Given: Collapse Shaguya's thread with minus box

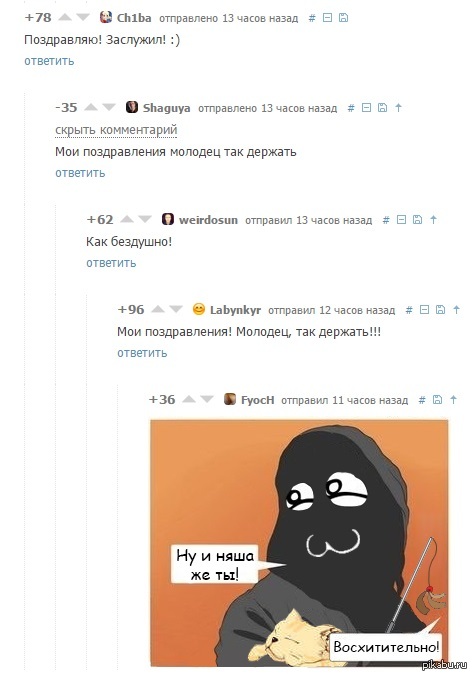Looking at the screenshot, I should click(x=366, y=107).
